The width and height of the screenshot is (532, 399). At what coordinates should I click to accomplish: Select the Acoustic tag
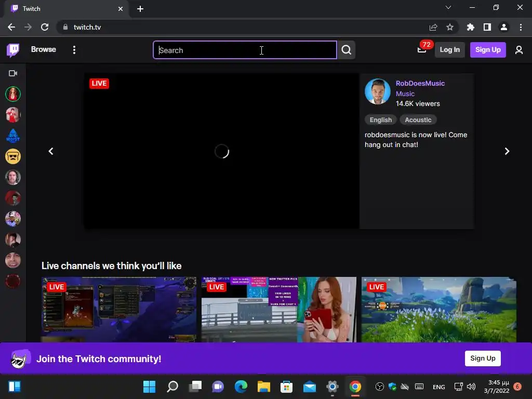[418, 120]
